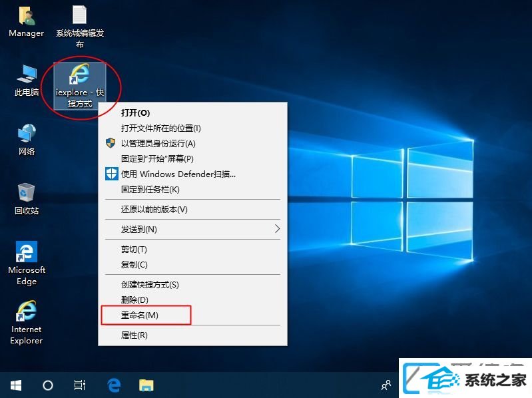532x398 pixels.
Task: Choose 还原以前的版本(V)
Action: (x=192, y=210)
